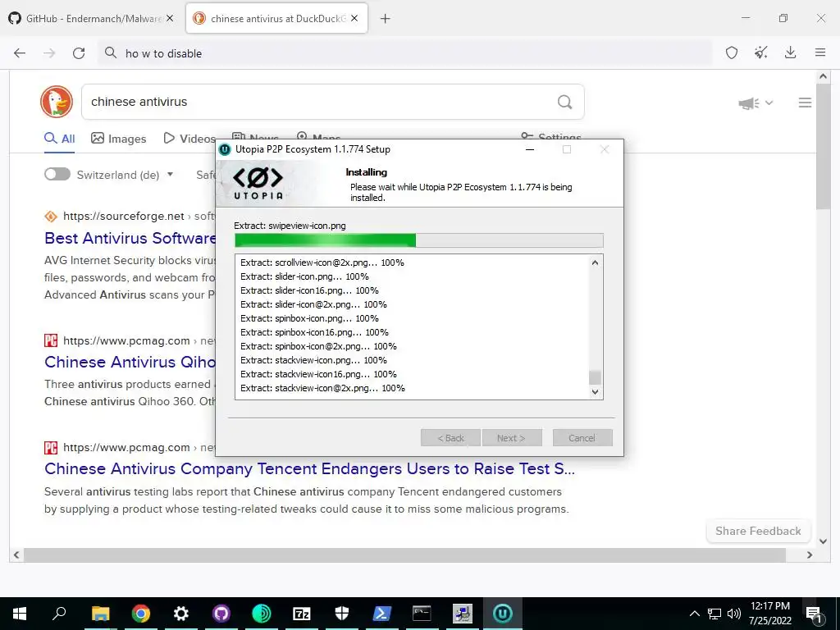This screenshot has width=840, height=630.
Task: Click the browser forward arrow
Action: [x=49, y=53]
